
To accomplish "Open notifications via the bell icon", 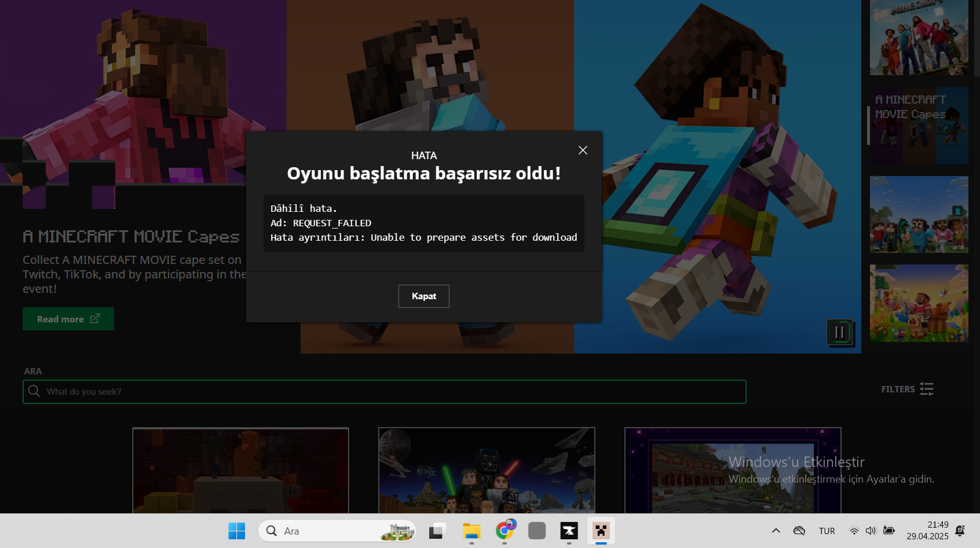I will (960, 531).
